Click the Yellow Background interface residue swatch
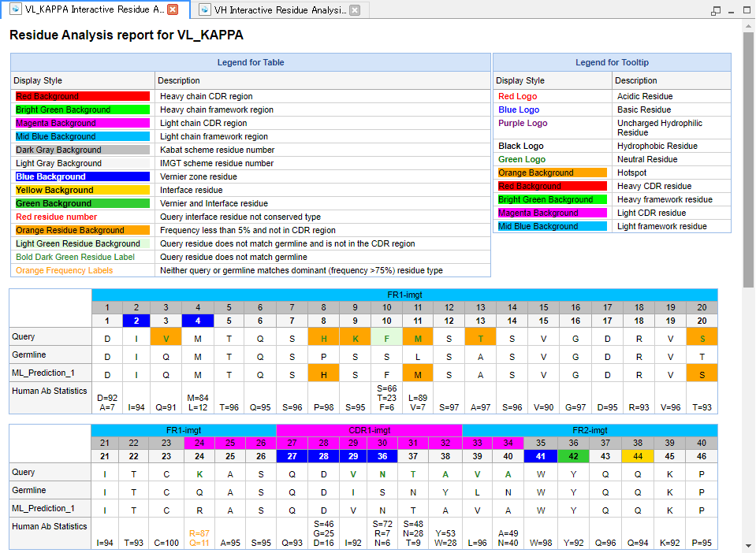This screenshot has width=756, height=553. pyautogui.click(x=83, y=190)
